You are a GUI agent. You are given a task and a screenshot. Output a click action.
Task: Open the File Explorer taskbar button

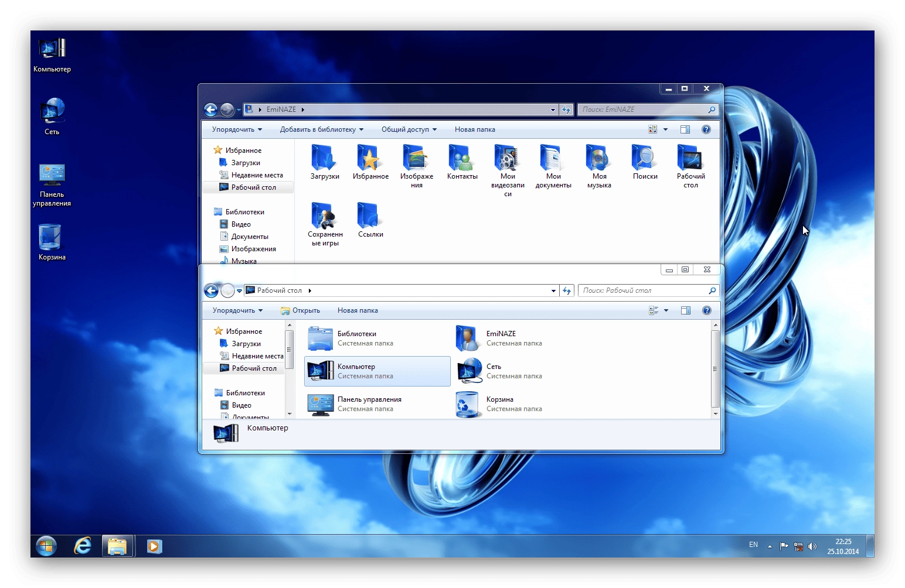118,546
